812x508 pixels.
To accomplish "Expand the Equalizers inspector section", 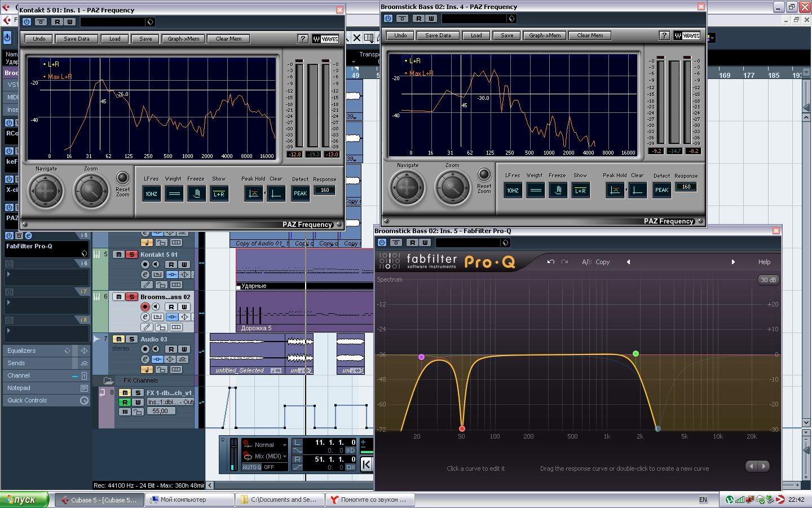I will [x=21, y=351].
